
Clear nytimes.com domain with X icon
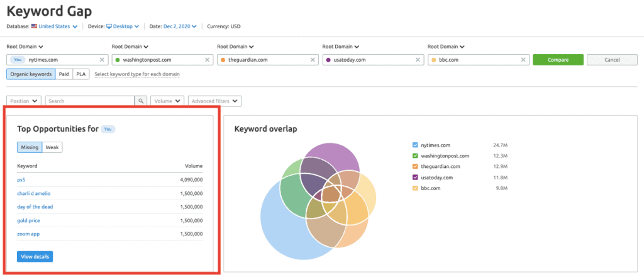(x=102, y=60)
